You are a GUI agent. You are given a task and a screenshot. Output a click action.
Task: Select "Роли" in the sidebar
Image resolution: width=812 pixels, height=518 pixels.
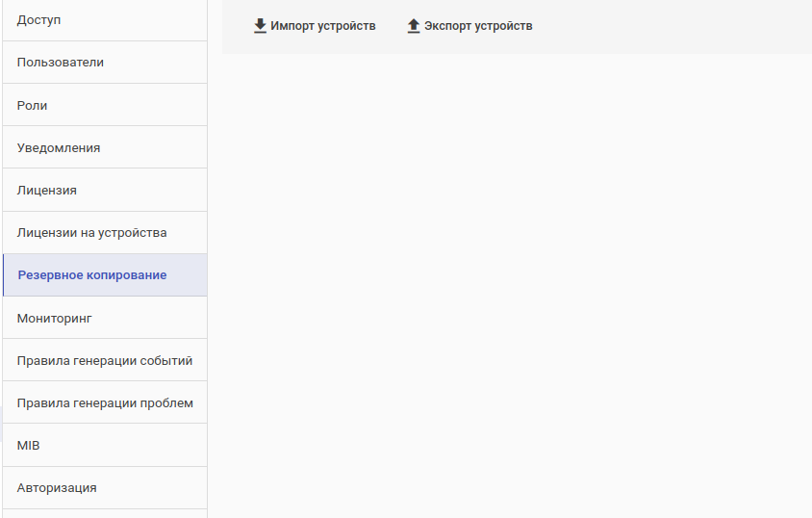(x=104, y=105)
